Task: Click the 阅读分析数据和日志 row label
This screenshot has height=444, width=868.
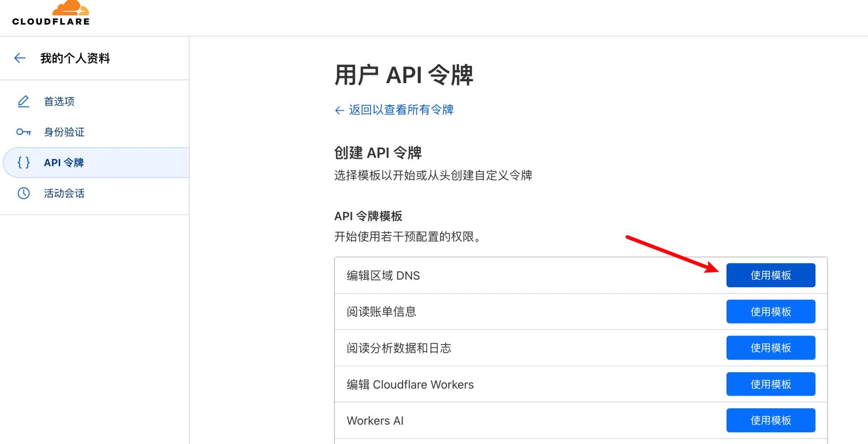Action: pyautogui.click(x=399, y=348)
